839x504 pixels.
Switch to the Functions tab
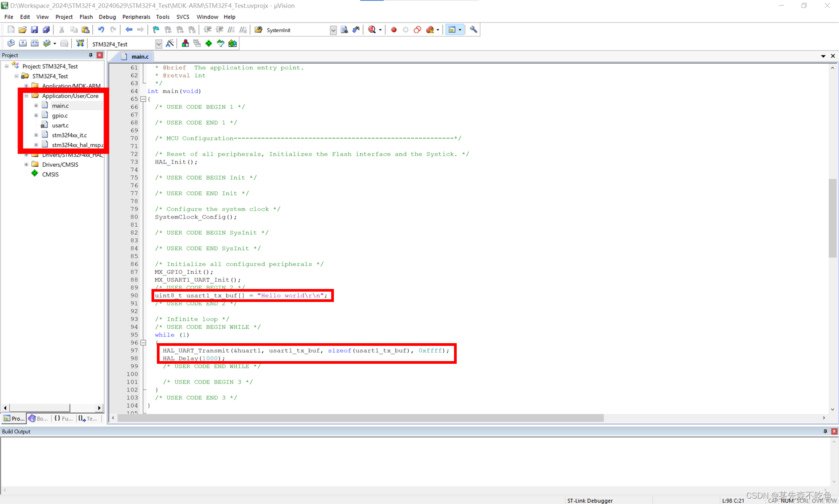click(x=63, y=418)
